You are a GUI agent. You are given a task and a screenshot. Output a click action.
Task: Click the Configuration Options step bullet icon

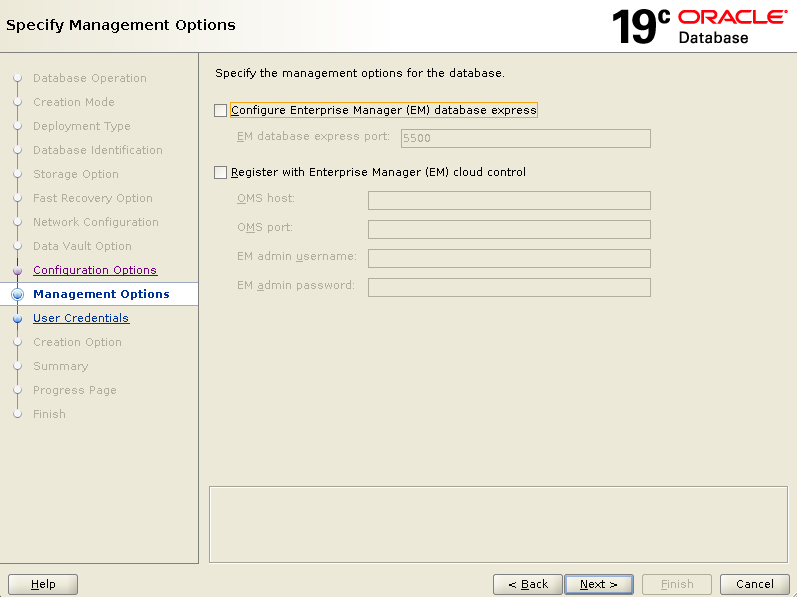click(x=17, y=270)
